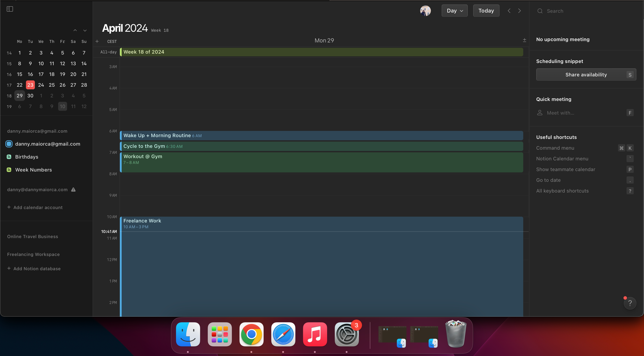Image resolution: width=644 pixels, height=356 pixels.
Task: Show next month with the down chevron
Action: pos(85,30)
